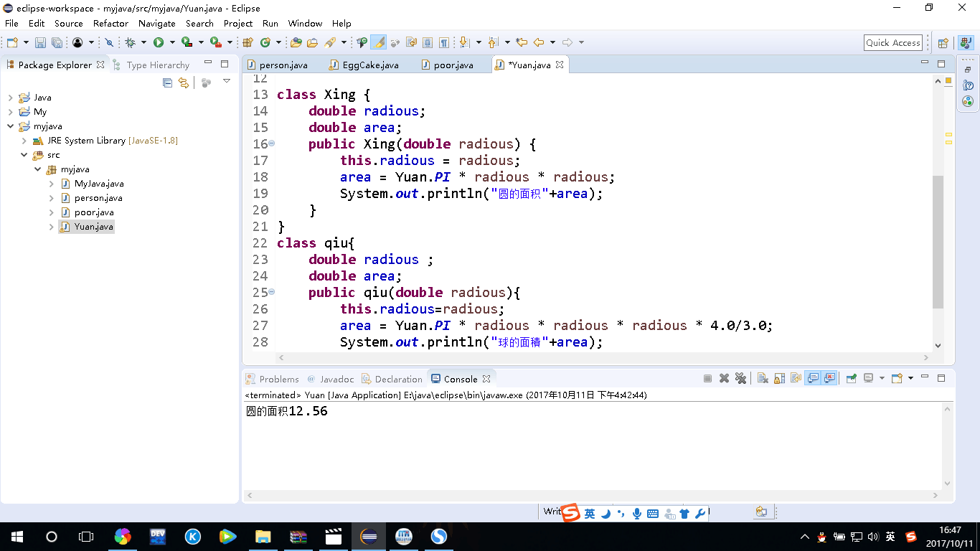Open Package Explorer view menu triangle
Viewport: 980px width, 551px height.
click(227, 81)
